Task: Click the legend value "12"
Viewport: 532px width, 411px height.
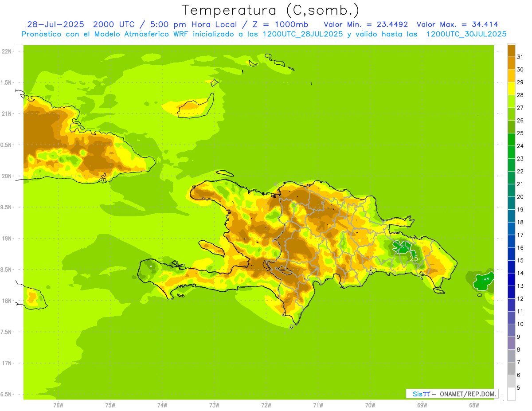Action: (520, 299)
